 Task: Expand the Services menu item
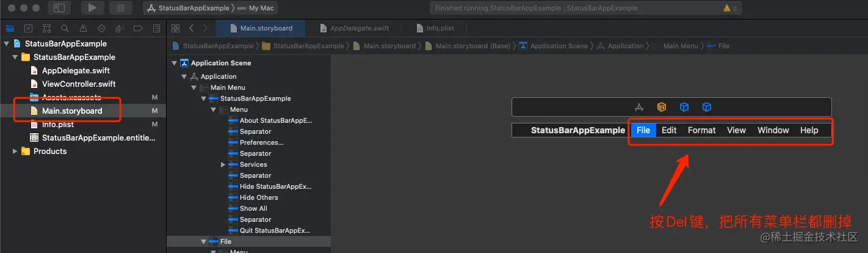coord(223,165)
